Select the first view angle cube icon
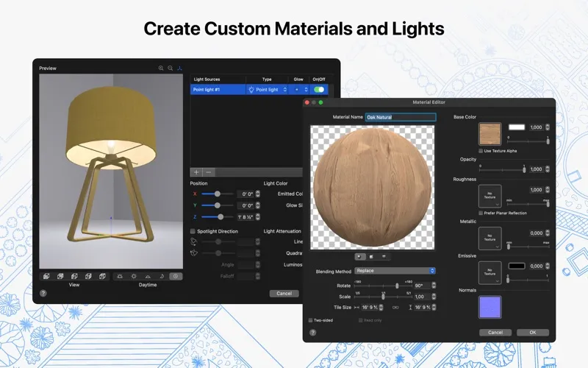The image size is (588, 368). coord(46,276)
